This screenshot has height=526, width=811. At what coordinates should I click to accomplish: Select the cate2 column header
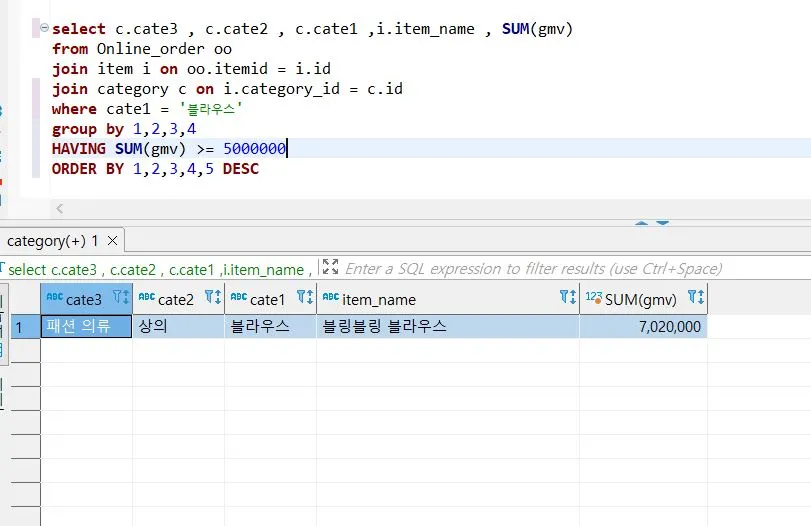(178, 298)
